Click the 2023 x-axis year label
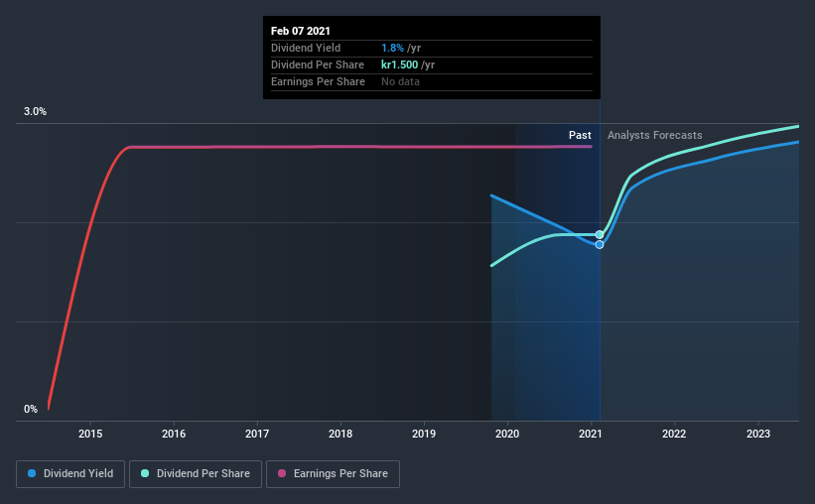Screen dimensions: 815x504 (758, 434)
